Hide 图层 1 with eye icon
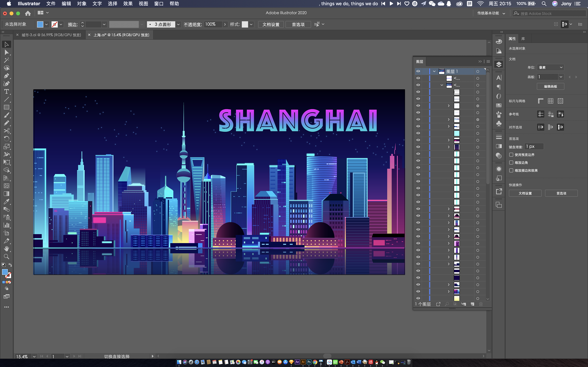 pos(418,71)
